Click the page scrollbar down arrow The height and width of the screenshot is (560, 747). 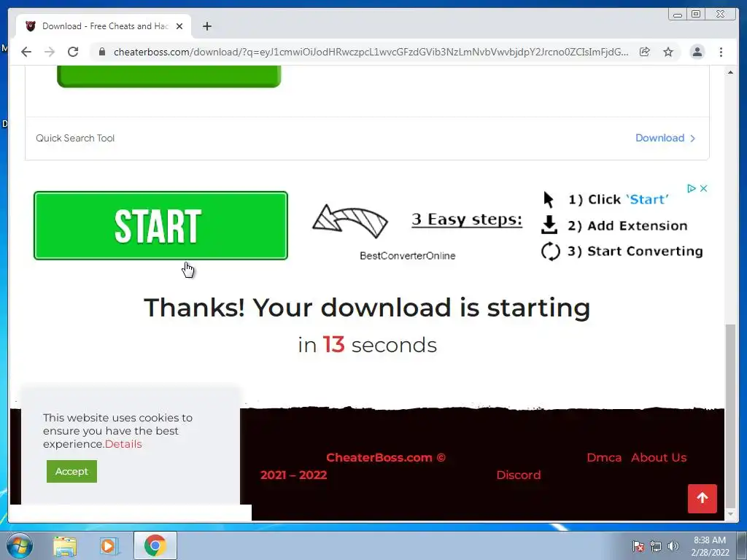730,514
